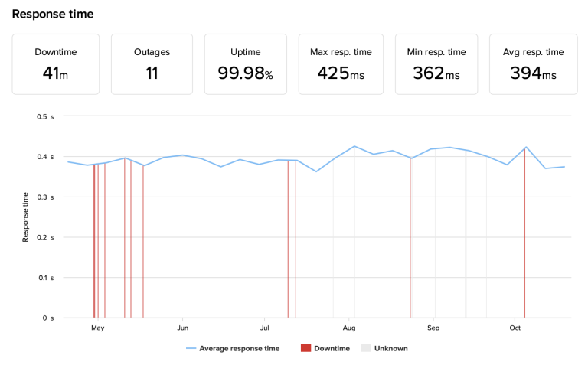This screenshot has width=588, height=365.
Task: Click the Downtime 41m stat card
Action: tap(55, 64)
